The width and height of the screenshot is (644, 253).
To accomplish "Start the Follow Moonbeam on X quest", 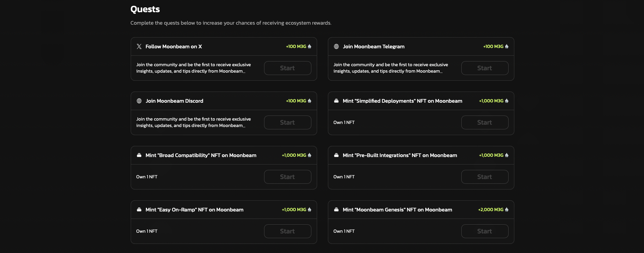I will (288, 68).
